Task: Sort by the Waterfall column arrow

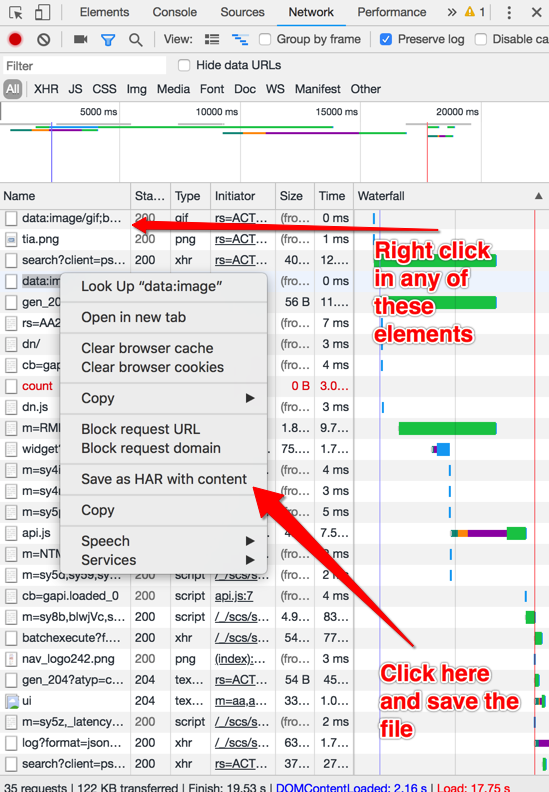Action: pyautogui.click(x=539, y=196)
